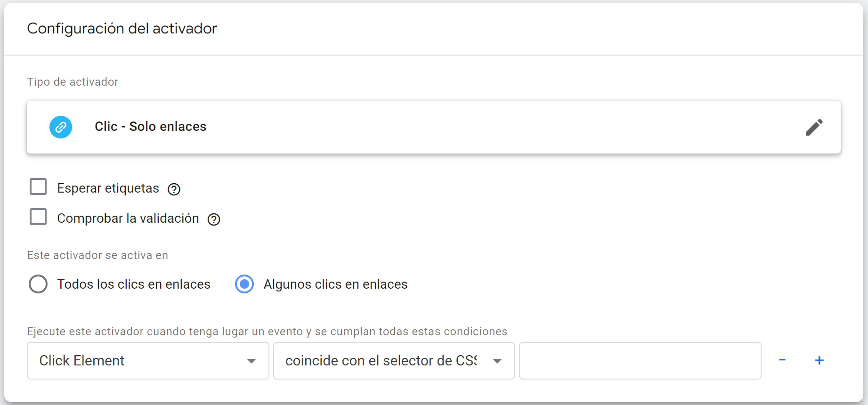This screenshot has height=405, width=868.
Task: Click the pencil edit icon for trigger type
Action: click(x=814, y=127)
